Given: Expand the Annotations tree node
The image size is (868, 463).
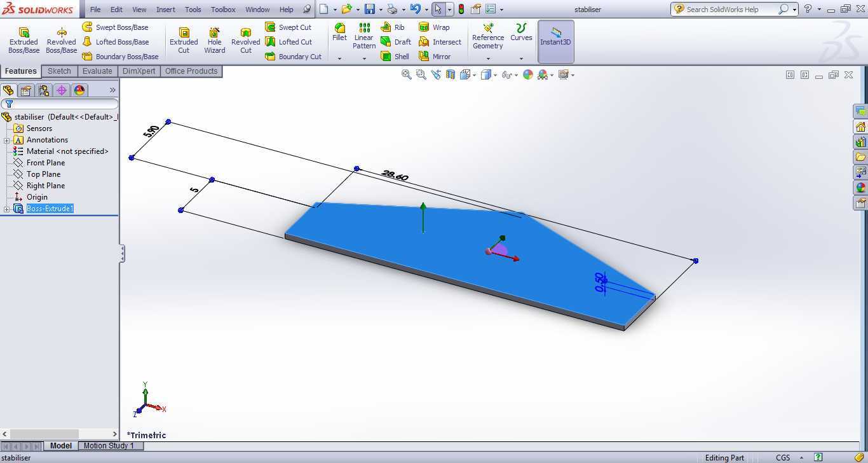Looking at the screenshot, I should (6, 140).
